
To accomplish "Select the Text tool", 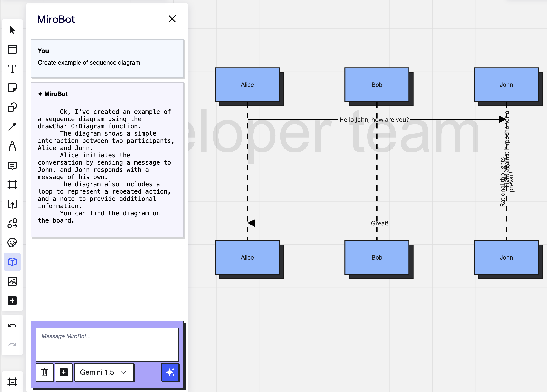I will click(x=12, y=69).
